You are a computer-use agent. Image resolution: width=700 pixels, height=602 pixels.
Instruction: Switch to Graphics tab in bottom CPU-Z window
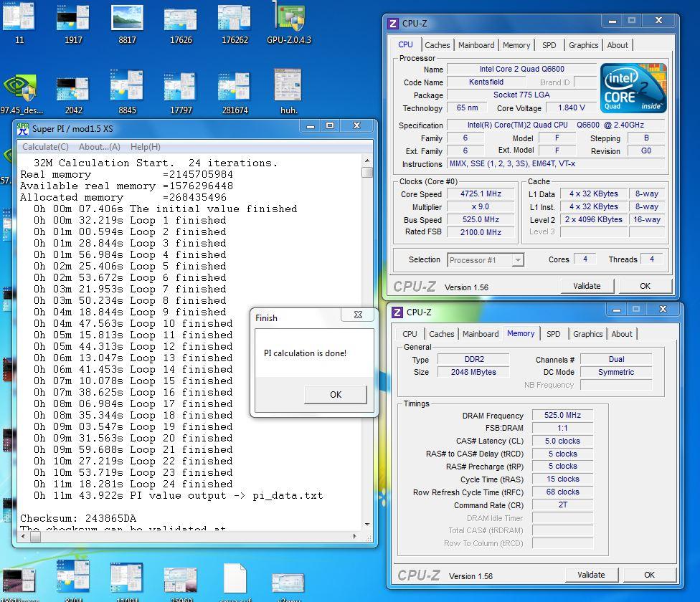click(588, 334)
